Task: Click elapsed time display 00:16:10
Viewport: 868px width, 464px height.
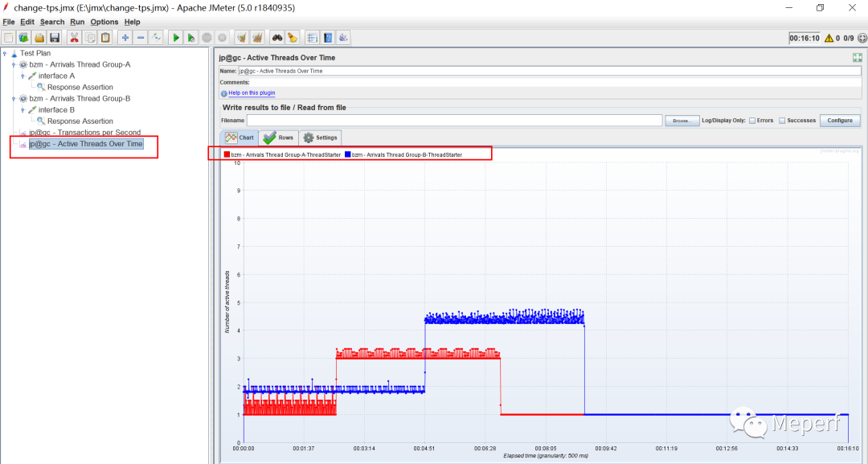Action: (x=805, y=39)
